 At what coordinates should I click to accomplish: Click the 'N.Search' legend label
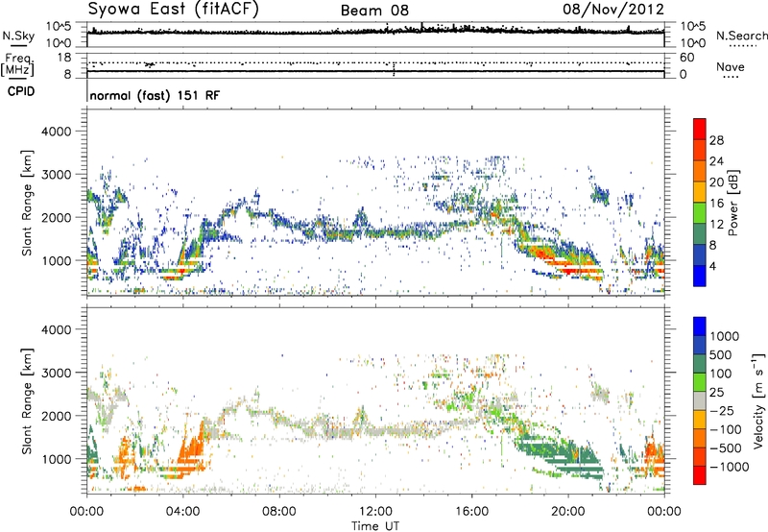[741, 36]
